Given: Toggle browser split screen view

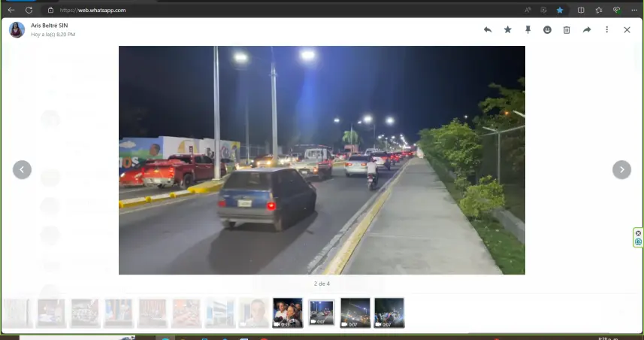Looking at the screenshot, I should click(x=581, y=10).
